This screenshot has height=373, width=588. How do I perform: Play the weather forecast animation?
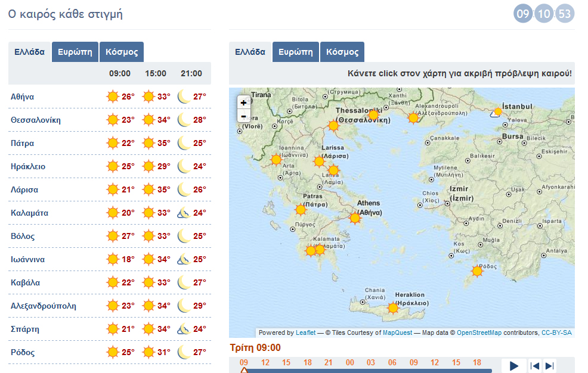pos(514,366)
